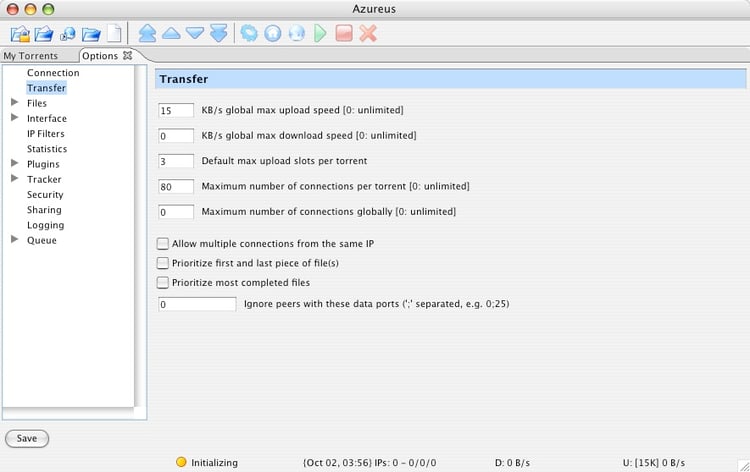Select the Files label in tree
This screenshot has width=750, height=472.
[37, 103]
